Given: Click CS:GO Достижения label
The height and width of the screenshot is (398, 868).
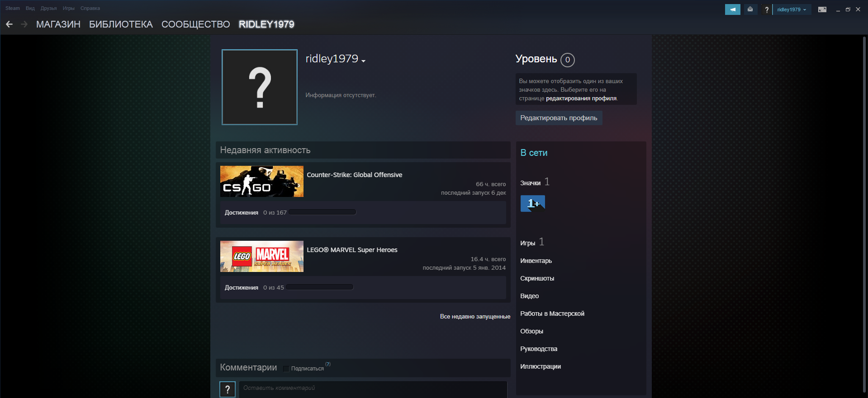Looking at the screenshot, I should coord(242,212).
